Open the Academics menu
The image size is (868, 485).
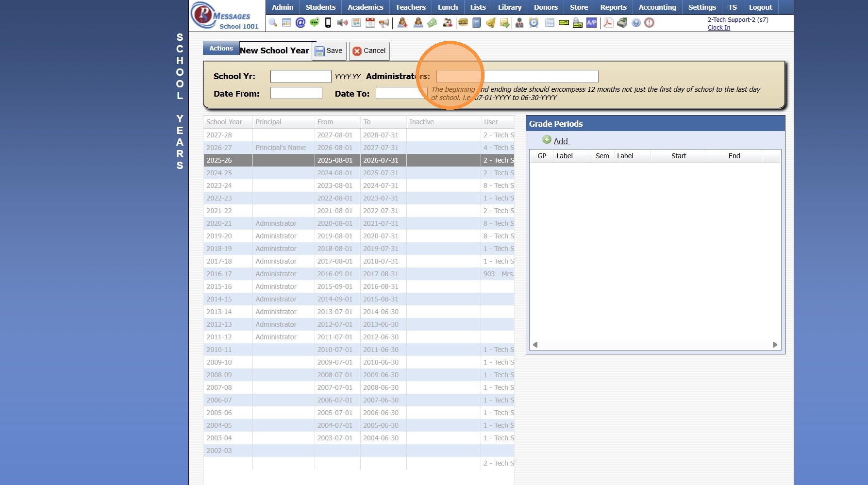coord(365,7)
